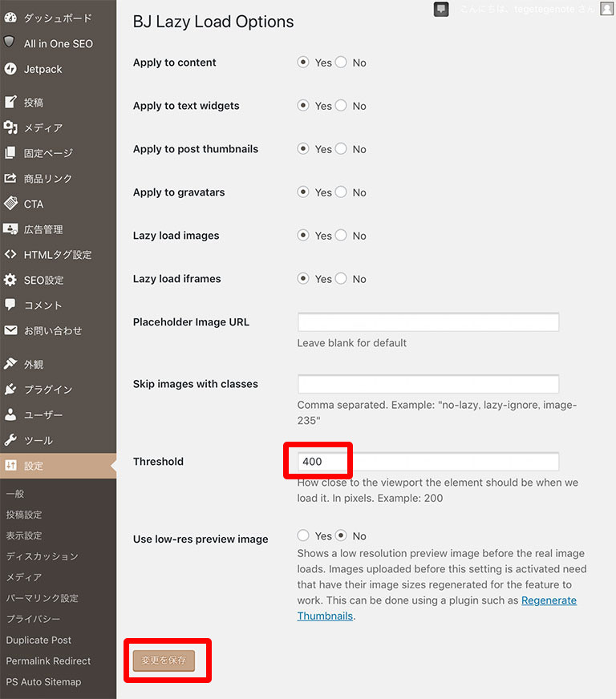Open メディア under the 設定 submenu

click(24, 577)
